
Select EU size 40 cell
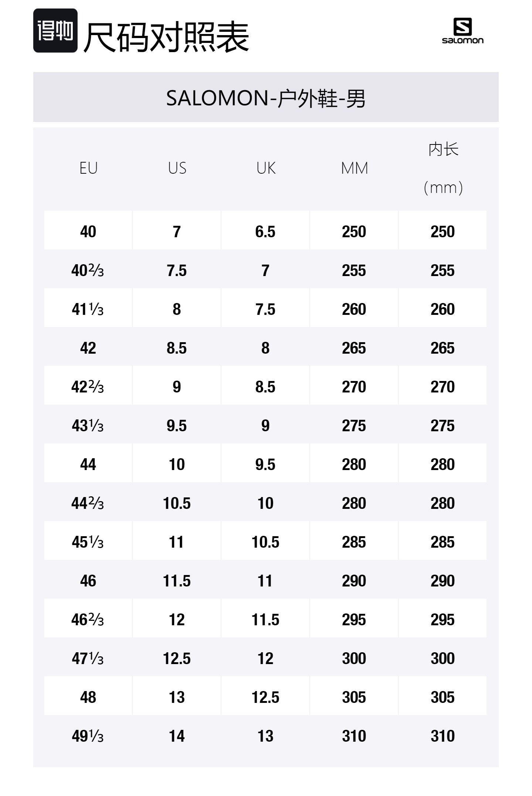point(88,232)
